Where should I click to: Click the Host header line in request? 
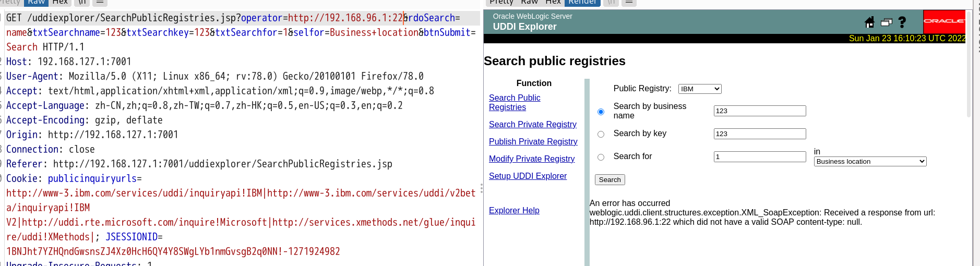(69, 62)
